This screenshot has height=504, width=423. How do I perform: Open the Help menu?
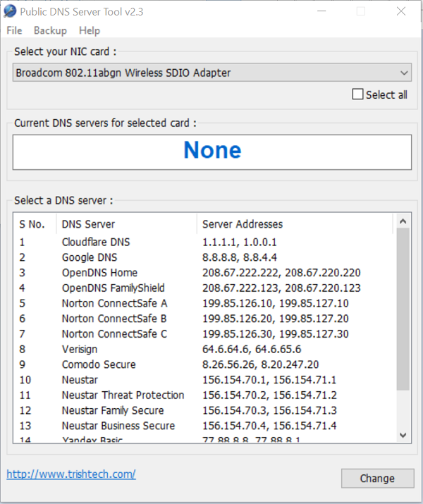click(90, 30)
